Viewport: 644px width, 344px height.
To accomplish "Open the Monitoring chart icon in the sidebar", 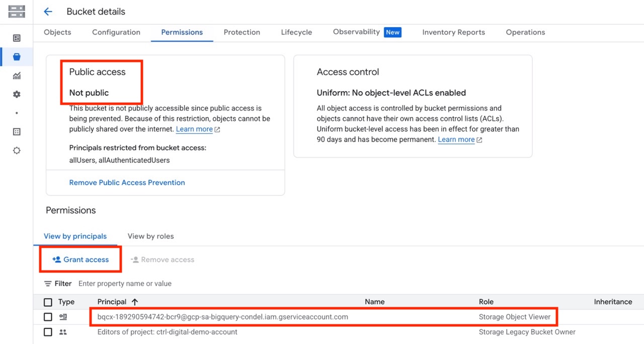I will [17, 76].
